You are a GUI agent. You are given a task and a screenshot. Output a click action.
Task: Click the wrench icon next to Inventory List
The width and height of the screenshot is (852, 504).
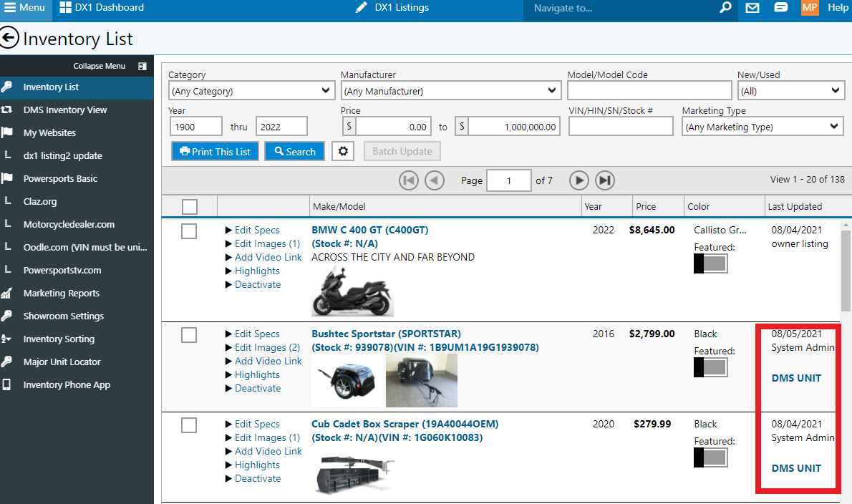6,87
